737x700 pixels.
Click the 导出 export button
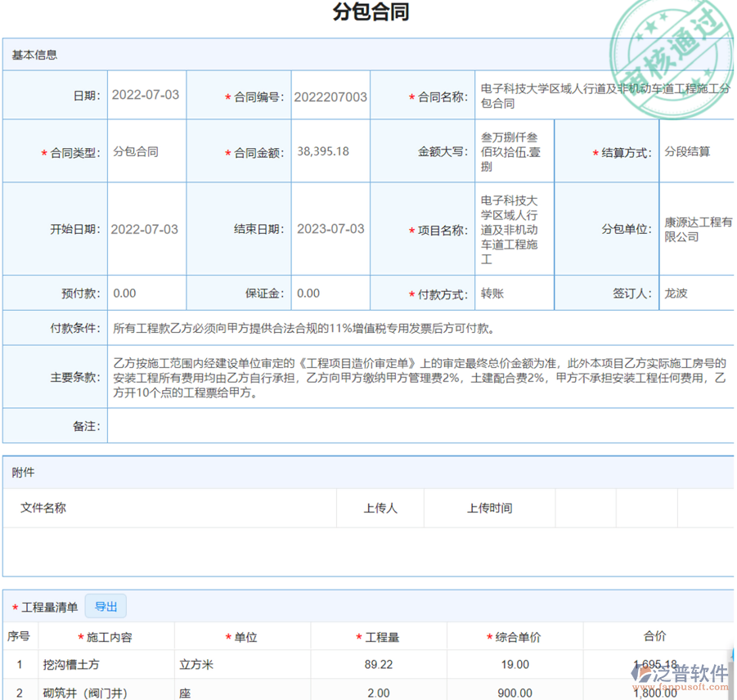(105, 606)
